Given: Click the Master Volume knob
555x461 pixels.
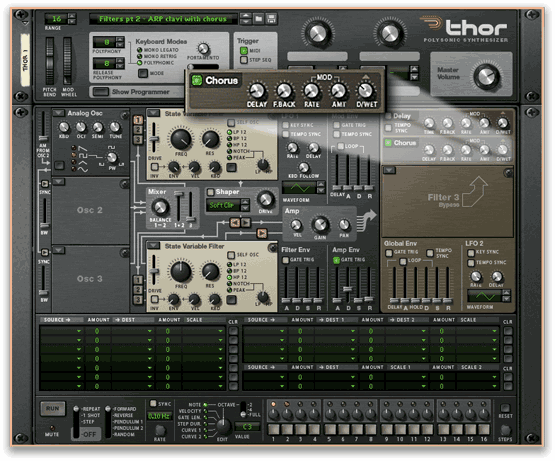Looking at the screenshot, I should (487, 76).
